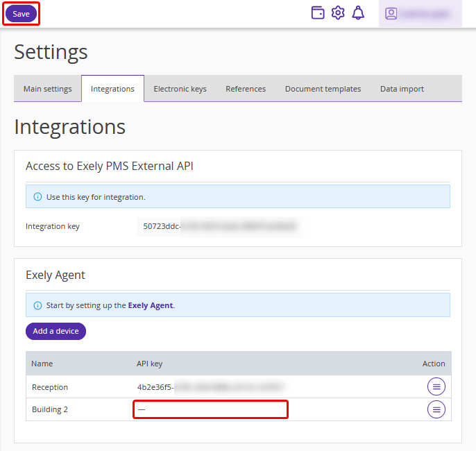Open the wallet icon in header
The width and height of the screenshot is (476, 451).
(x=318, y=13)
